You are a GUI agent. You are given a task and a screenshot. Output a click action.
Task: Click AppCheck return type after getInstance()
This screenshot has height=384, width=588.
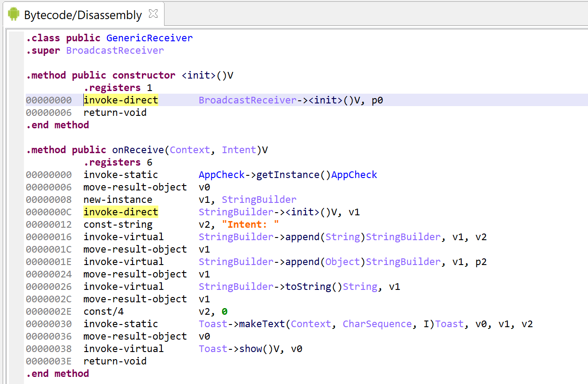pos(354,175)
